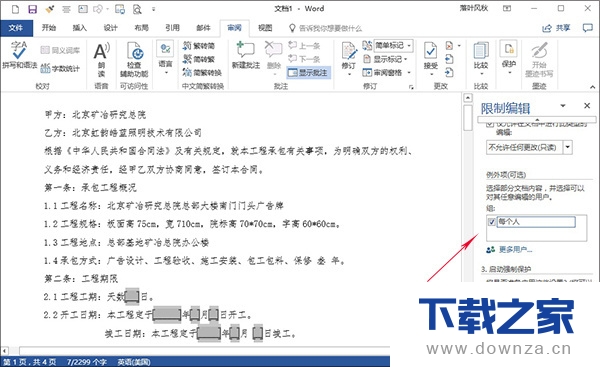Screen dimensions: 600x367
Task: Switch to the 设计 Design tab
Action: click(111, 28)
